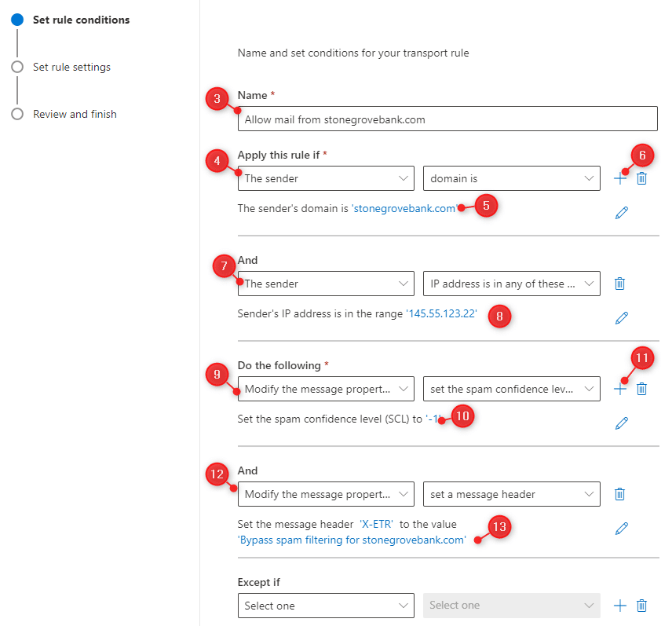This screenshot has height=626, width=672.
Task: Go to the 'Set rule settings' step
Action: 71,67
